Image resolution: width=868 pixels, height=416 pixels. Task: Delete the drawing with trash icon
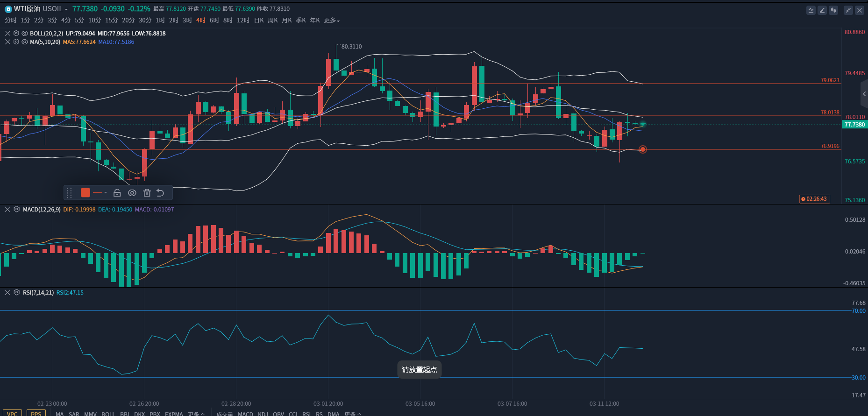click(x=147, y=193)
